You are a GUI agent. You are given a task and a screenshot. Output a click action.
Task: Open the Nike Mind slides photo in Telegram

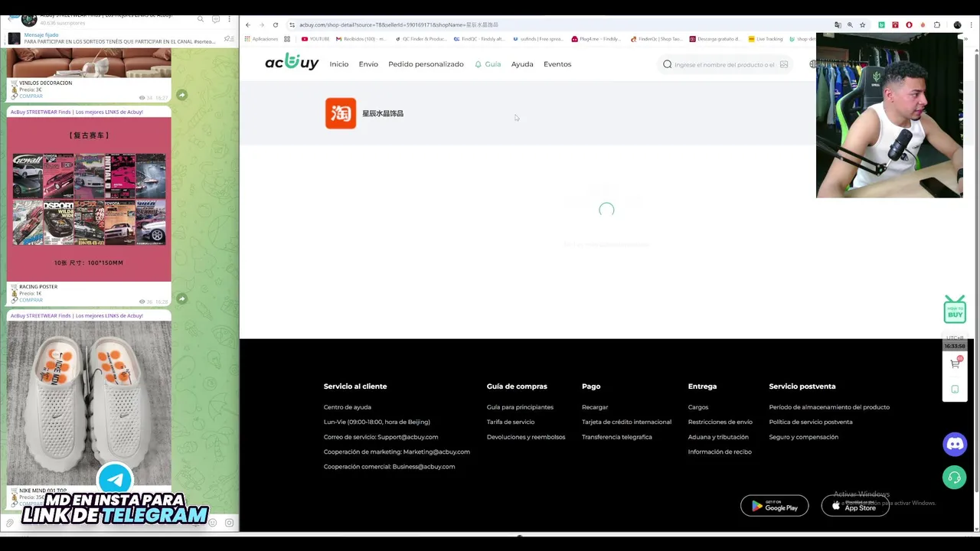pos(89,403)
